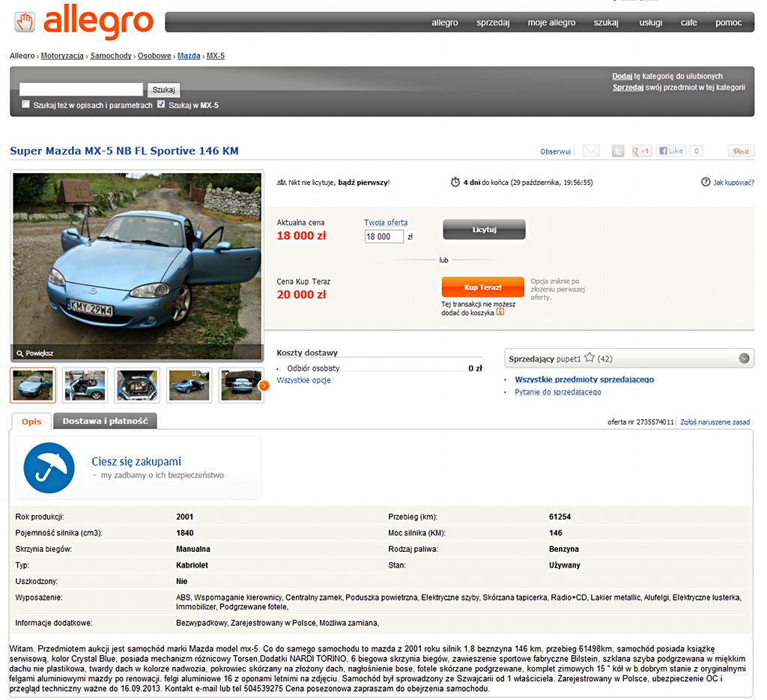Screen dimensions: 767x700
Task: Show next thumbnails with orange arrow
Action: point(264,386)
